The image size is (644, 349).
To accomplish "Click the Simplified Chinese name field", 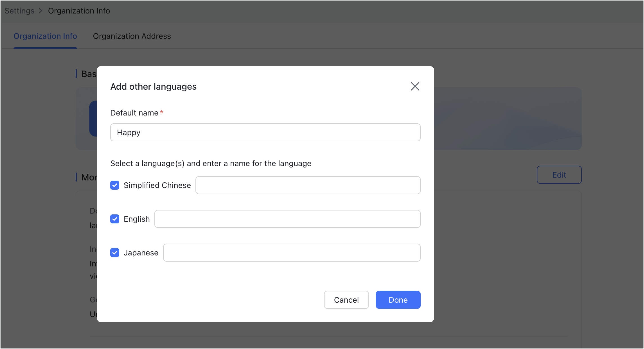I will (308, 185).
